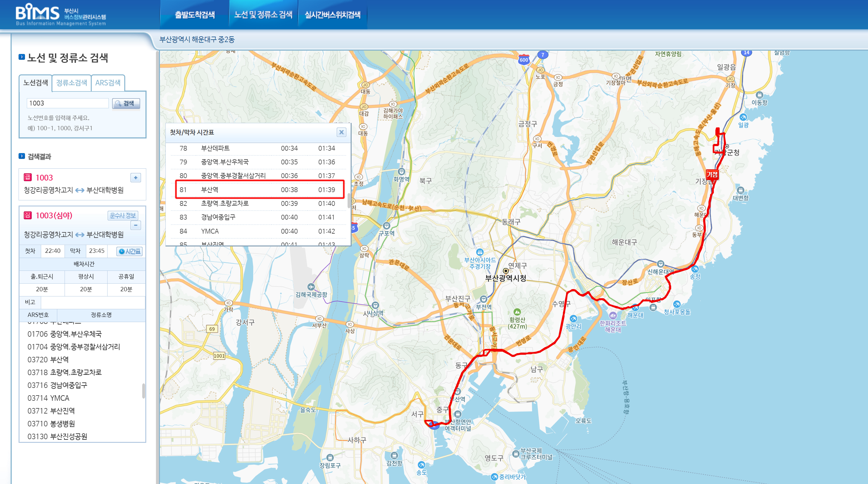Close the 첫차/막차 시간표 popup
The height and width of the screenshot is (484, 868).
point(341,132)
